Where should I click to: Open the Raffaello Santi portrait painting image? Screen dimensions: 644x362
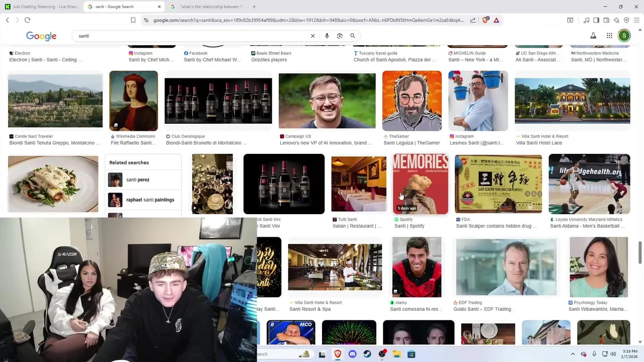click(x=133, y=101)
